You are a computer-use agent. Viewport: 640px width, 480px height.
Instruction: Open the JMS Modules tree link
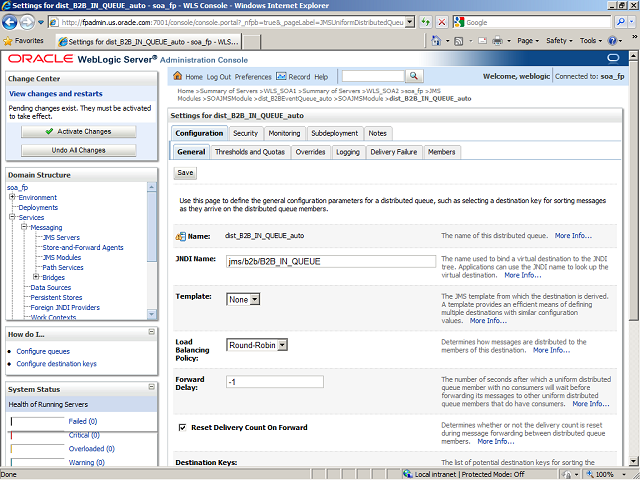pos(62,257)
